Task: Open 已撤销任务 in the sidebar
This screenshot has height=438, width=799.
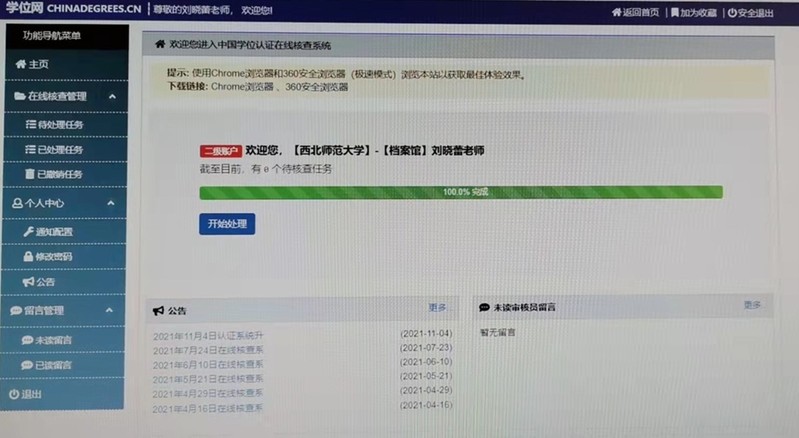Action: click(x=59, y=175)
